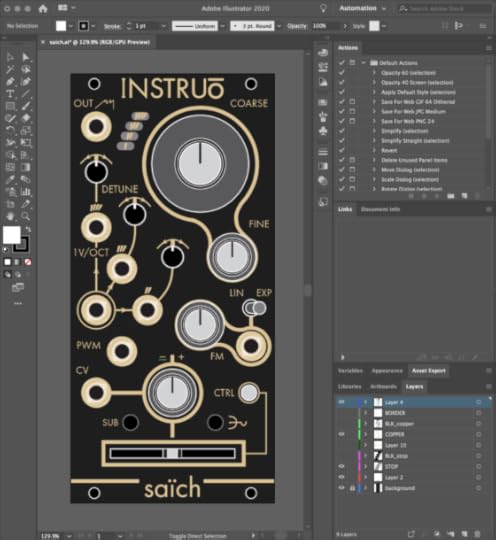Click target circle for Layer 4
This screenshot has height=540, width=496.
(478, 402)
